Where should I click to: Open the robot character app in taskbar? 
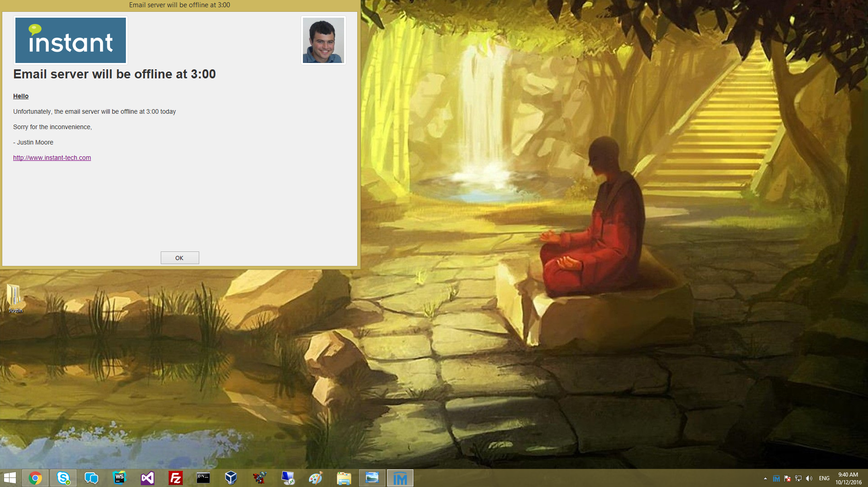click(260, 478)
